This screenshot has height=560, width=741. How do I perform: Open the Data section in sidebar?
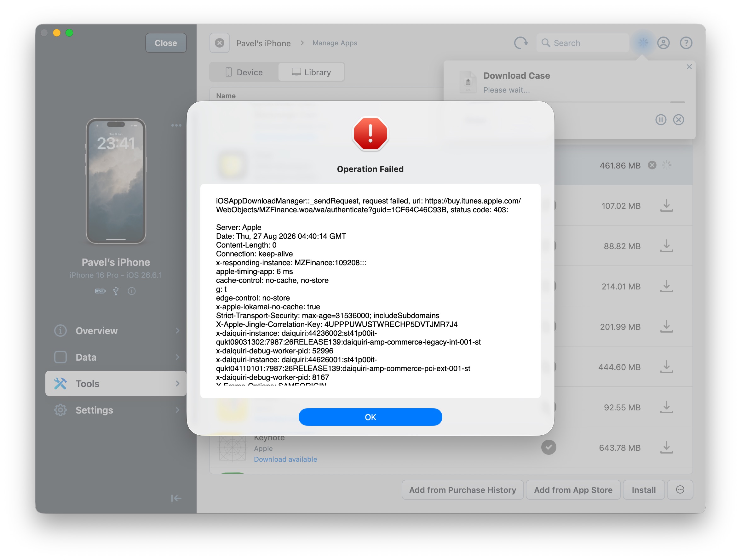click(x=116, y=357)
